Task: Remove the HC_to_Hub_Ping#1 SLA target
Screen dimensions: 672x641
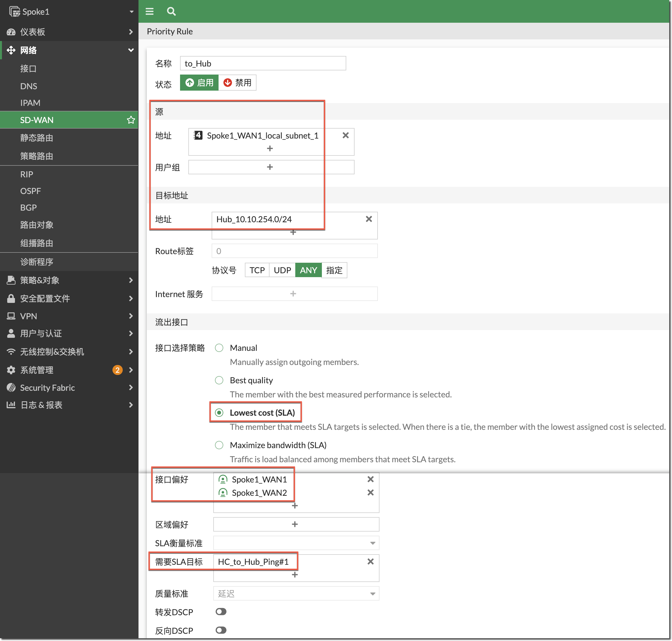Action: tap(370, 562)
